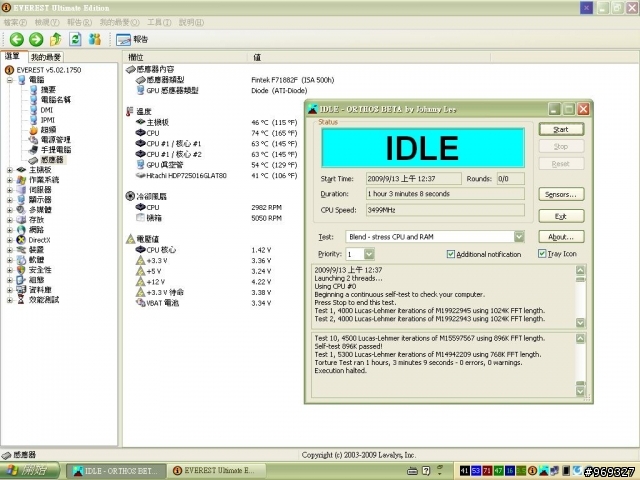The width and height of the screenshot is (640, 480).
Task: Click the Sensors... button in ORTHOS
Action: (561, 195)
